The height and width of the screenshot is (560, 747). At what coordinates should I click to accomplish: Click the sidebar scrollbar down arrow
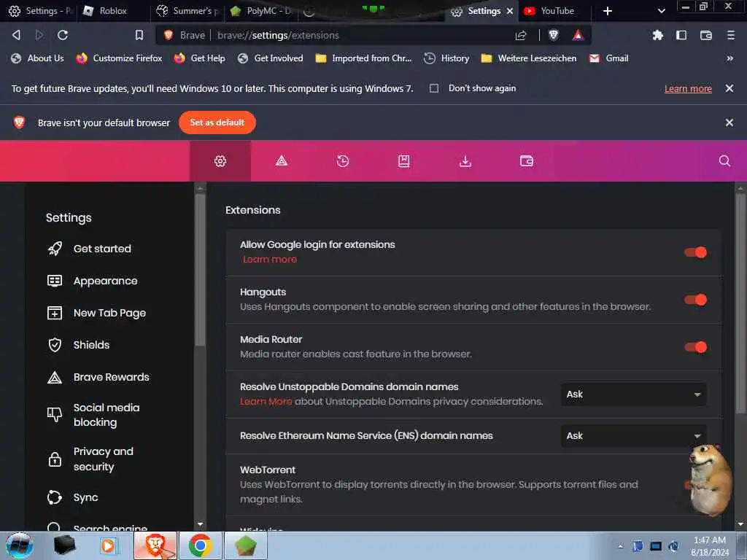(200, 524)
